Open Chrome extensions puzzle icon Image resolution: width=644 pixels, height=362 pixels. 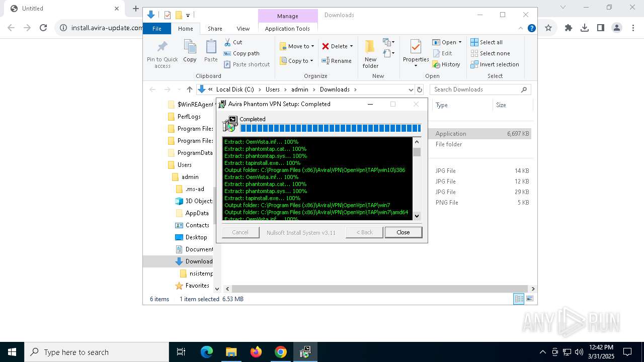569,28
